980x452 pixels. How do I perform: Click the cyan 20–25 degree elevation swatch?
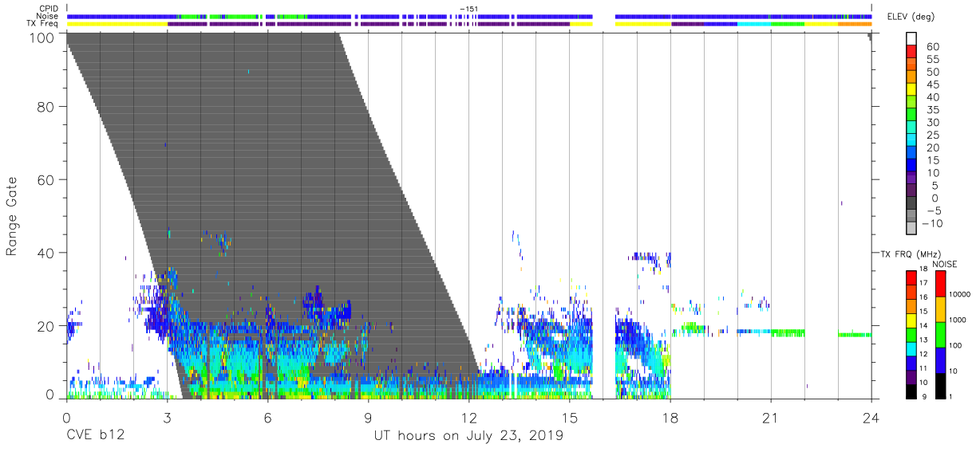pyautogui.click(x=912, y=141)
